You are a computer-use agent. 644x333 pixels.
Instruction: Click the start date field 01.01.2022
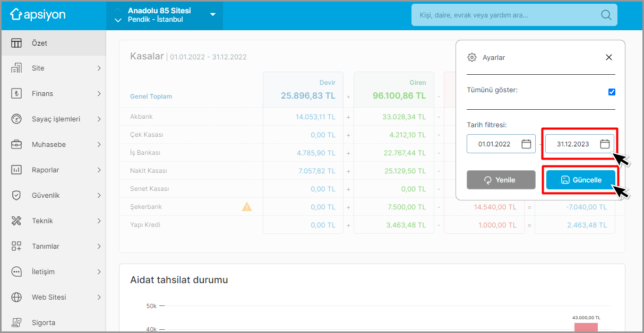[501, 144]
